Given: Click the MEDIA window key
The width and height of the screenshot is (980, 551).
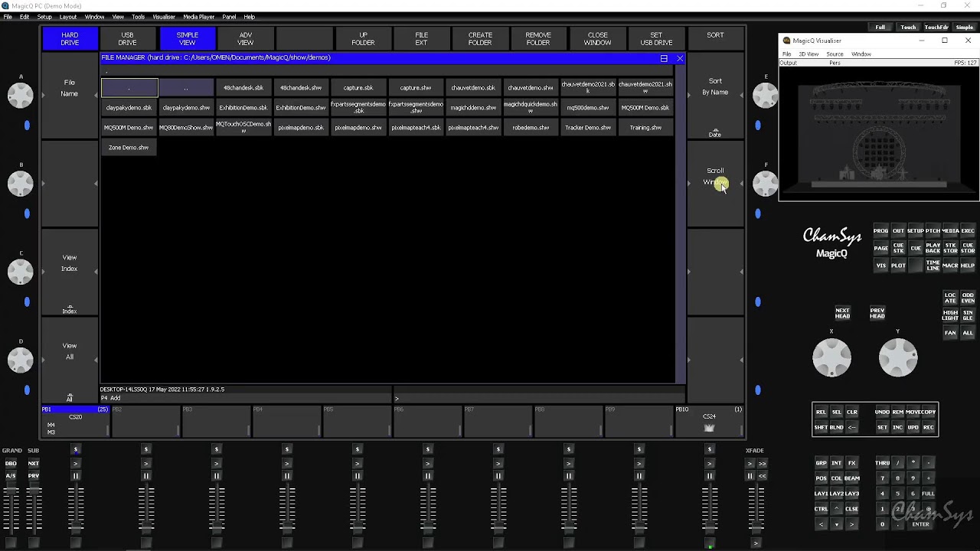Looking at the screenshot, I should pyautogui.click(x=950, y=231).
